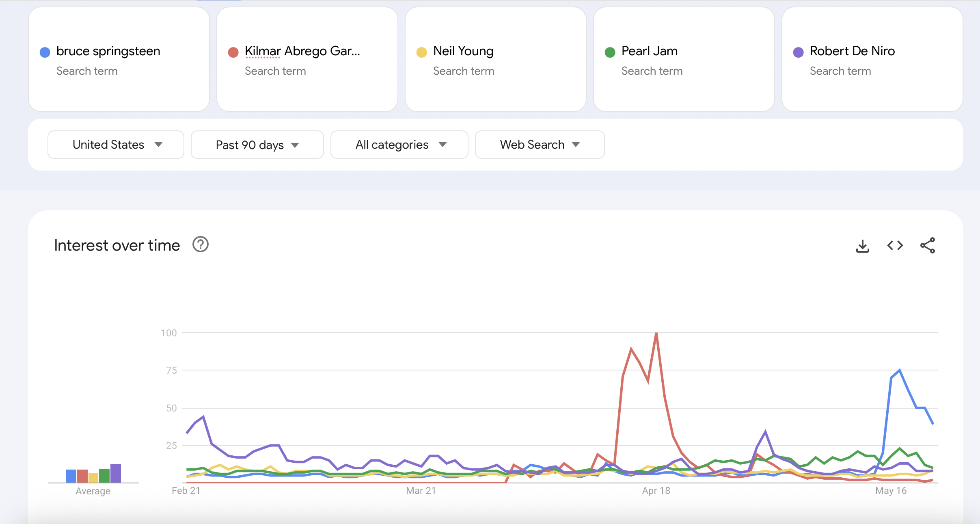The image size is (980, 524).
Task: Open the Interest over time help tooltip
Action: click(x=200, y=244)
